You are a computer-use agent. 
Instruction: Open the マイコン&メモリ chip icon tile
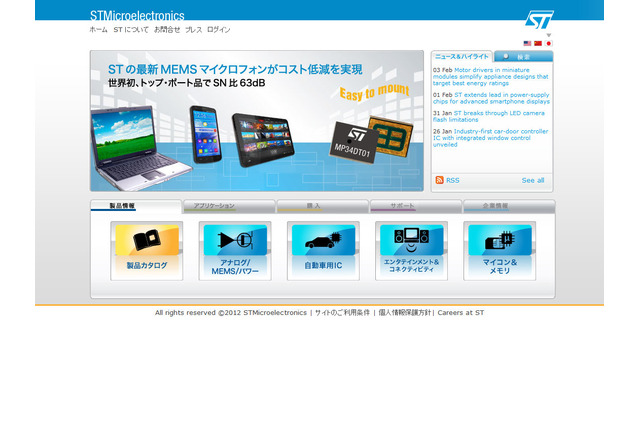(500, 251)
